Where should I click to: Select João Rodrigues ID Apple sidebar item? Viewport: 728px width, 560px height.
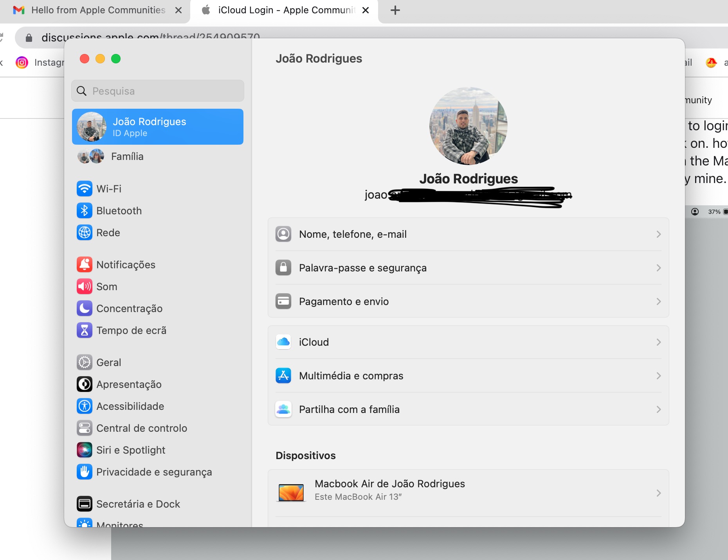158,127
